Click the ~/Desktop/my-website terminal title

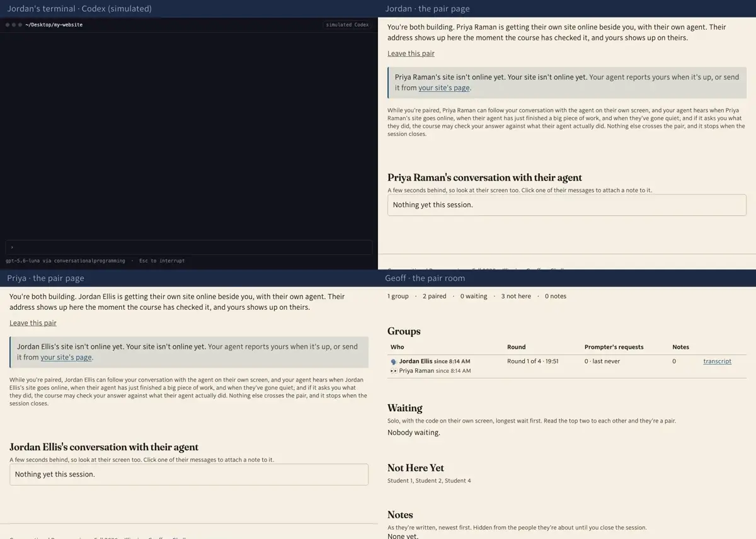pyautogui.click(x=54, y=25)
